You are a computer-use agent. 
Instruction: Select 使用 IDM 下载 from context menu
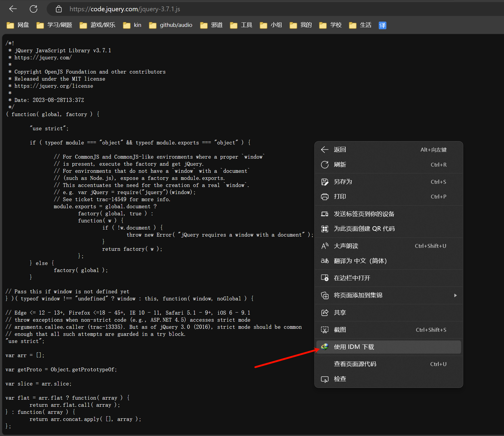(x=354, y=347)
